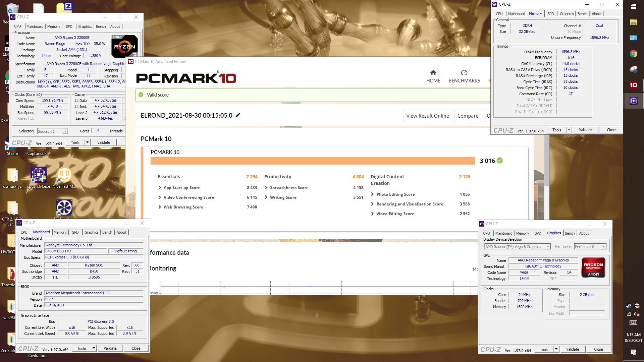This screenshot has width=644, height=362.
Task: Click the PCMark results vertical scrollbar
Action: (547, 161)
